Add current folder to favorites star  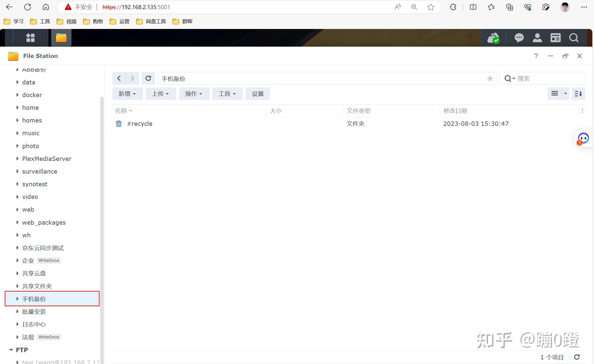pos(490,78)
